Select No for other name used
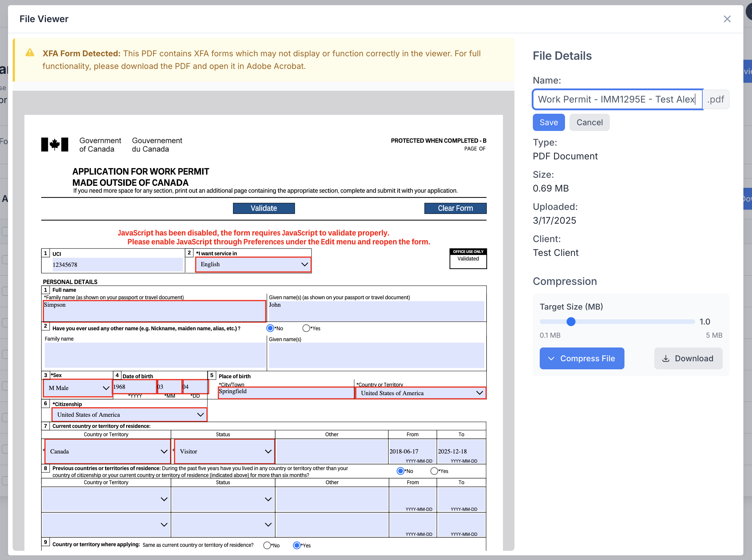 point(270,328)
